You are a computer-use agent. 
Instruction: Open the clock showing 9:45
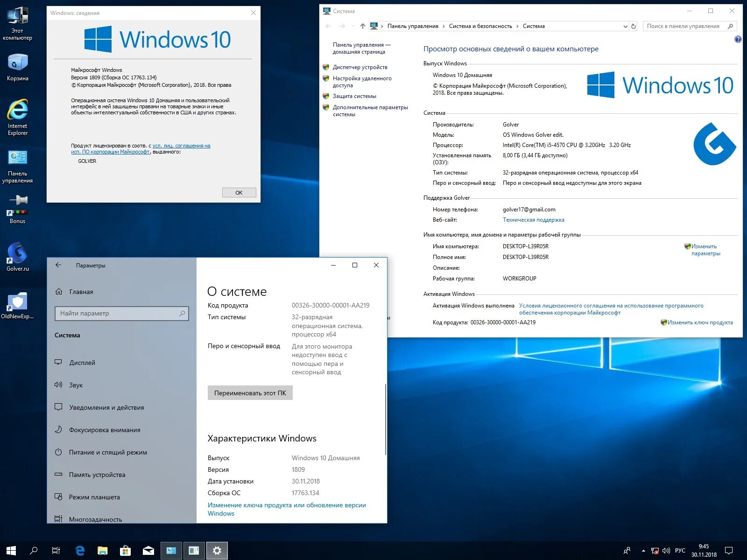pos(704,551)
